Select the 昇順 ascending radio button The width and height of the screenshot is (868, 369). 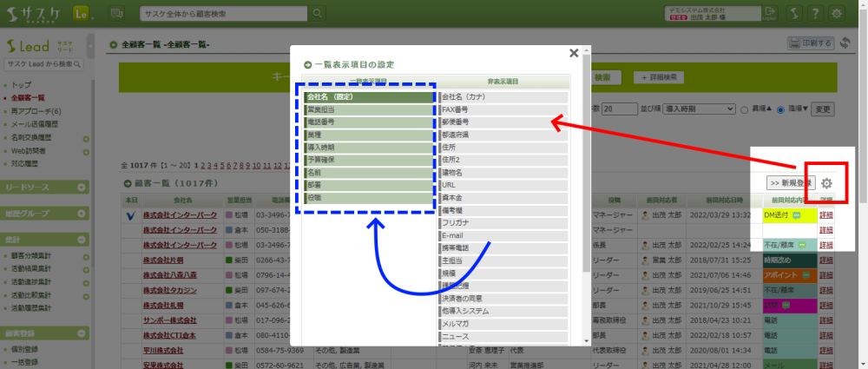[x=745, y=109]
